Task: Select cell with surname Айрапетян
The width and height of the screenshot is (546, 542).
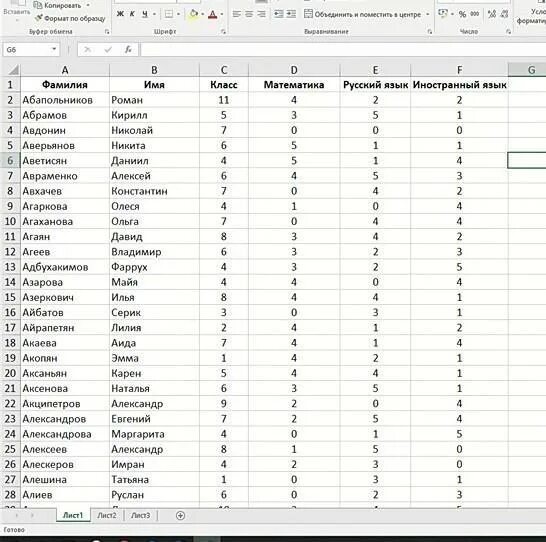Action: click(x=65, y=328)
